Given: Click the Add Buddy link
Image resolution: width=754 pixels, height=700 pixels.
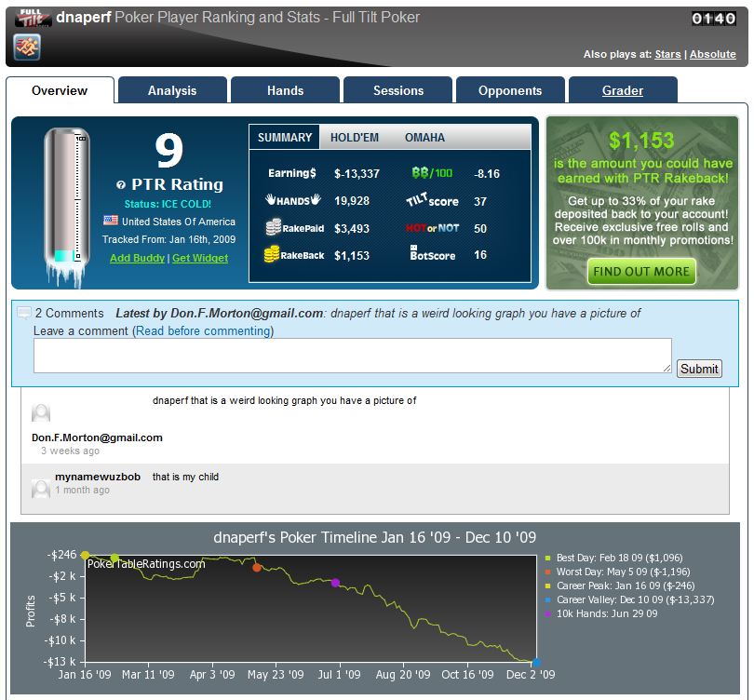Looking at the screenshot, I should tap(137, 258).
